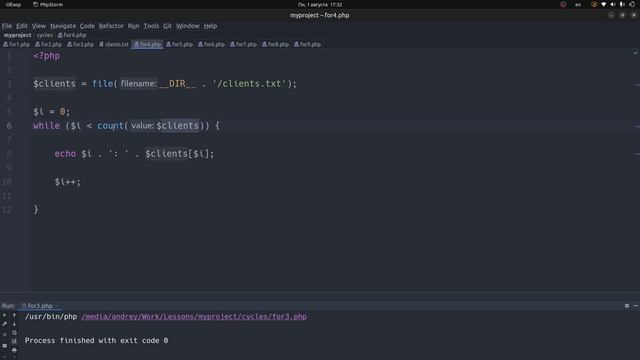Click the echo keyword on line 8
This screenshot has height=360, width=640.
(65, 153)
